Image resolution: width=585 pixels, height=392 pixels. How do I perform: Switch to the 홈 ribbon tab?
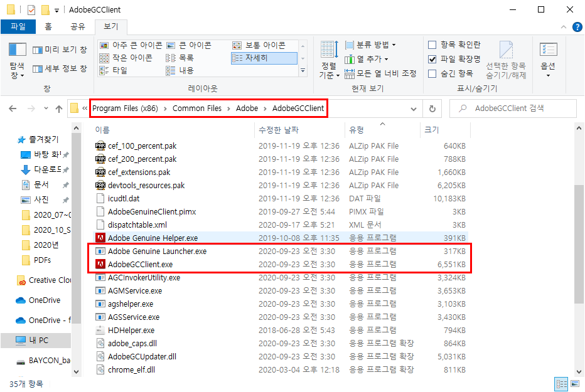pyautogui.click(x=48, y=26)
